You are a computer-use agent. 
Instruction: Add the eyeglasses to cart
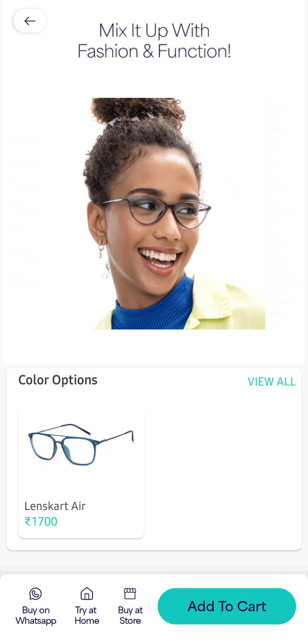coord(227,606)
